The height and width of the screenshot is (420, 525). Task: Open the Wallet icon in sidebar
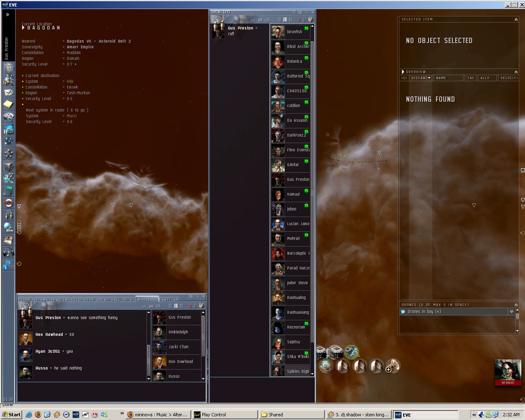point(9,178)
